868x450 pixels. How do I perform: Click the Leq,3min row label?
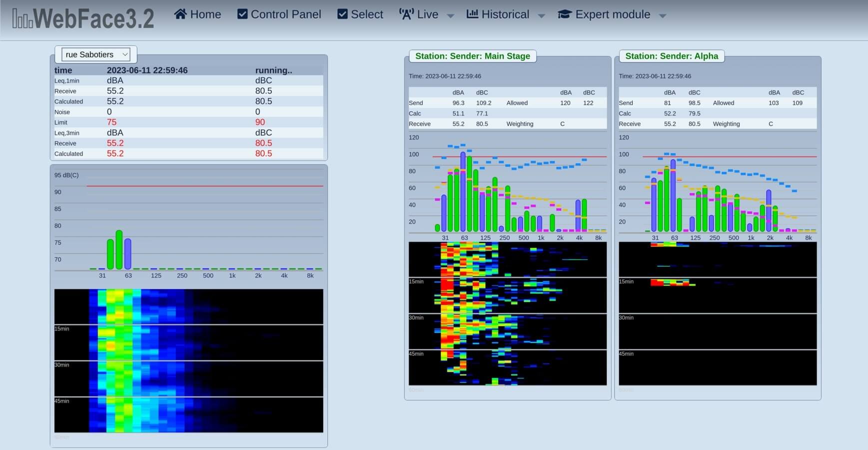click(x=67, y=133)
